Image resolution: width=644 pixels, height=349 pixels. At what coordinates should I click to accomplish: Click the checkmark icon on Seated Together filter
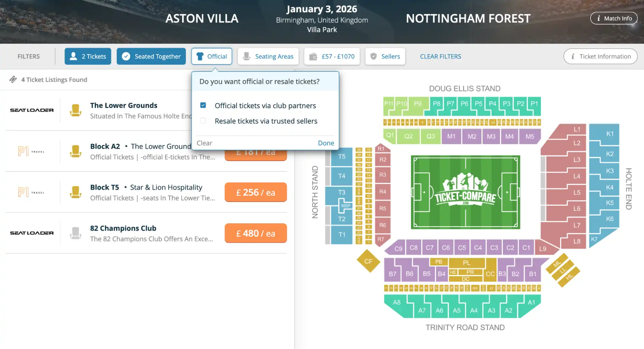tap(126, 56)
